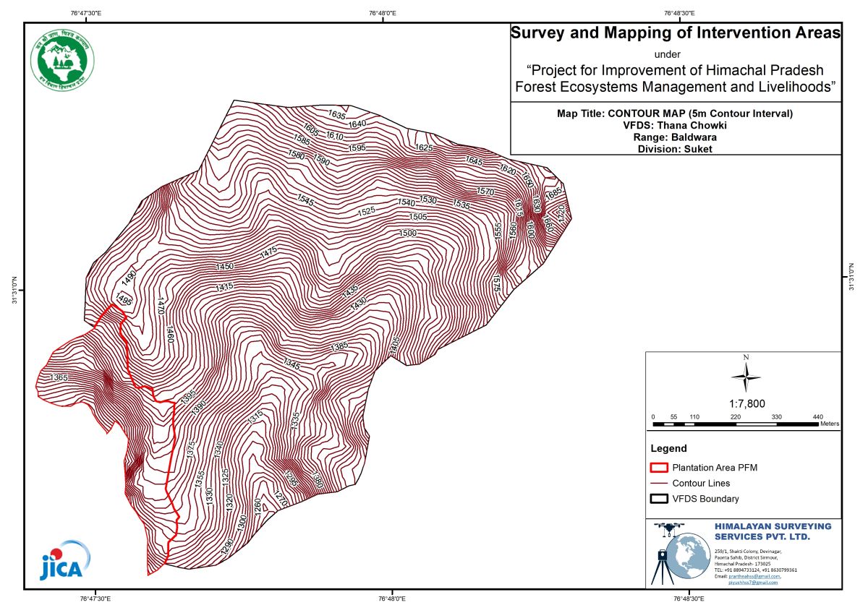Viewport: 868px width, 613px height.
Task: Click the "Himachal Pradesh- 173025" address line
Action: pyautogui.click(x=742, y=564)
